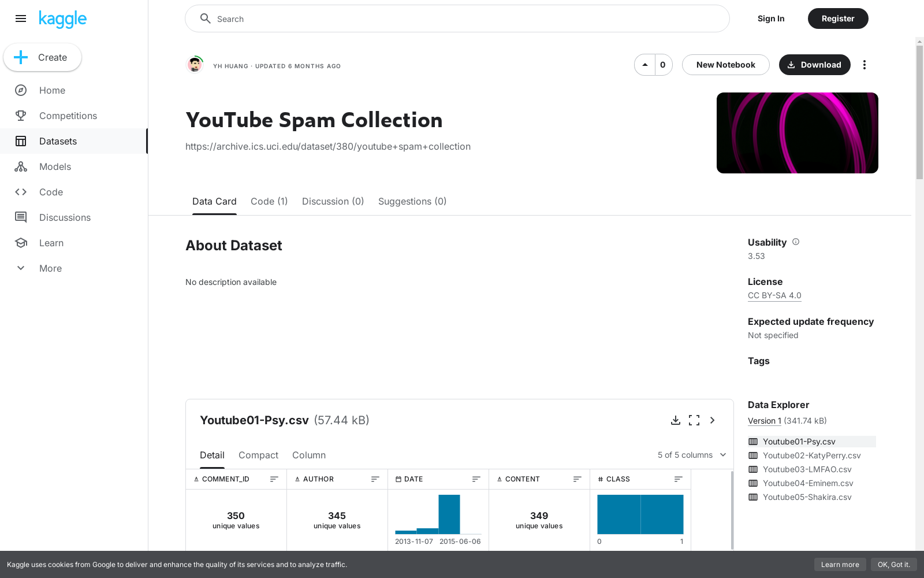924x578 pixels.
Task: Click the tallest DATE histogram bar
Action: coord(449,514)
